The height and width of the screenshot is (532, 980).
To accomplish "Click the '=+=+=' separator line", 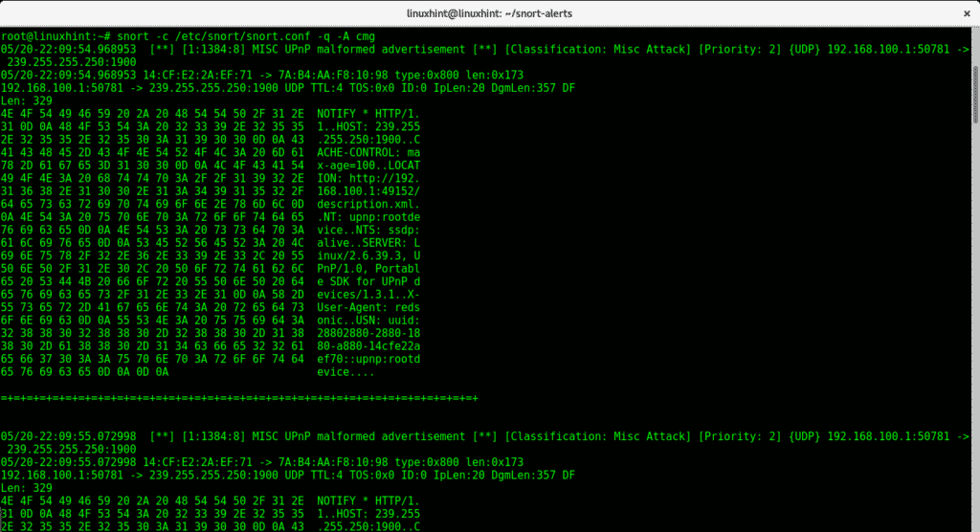I will click(x=239, y=397).
